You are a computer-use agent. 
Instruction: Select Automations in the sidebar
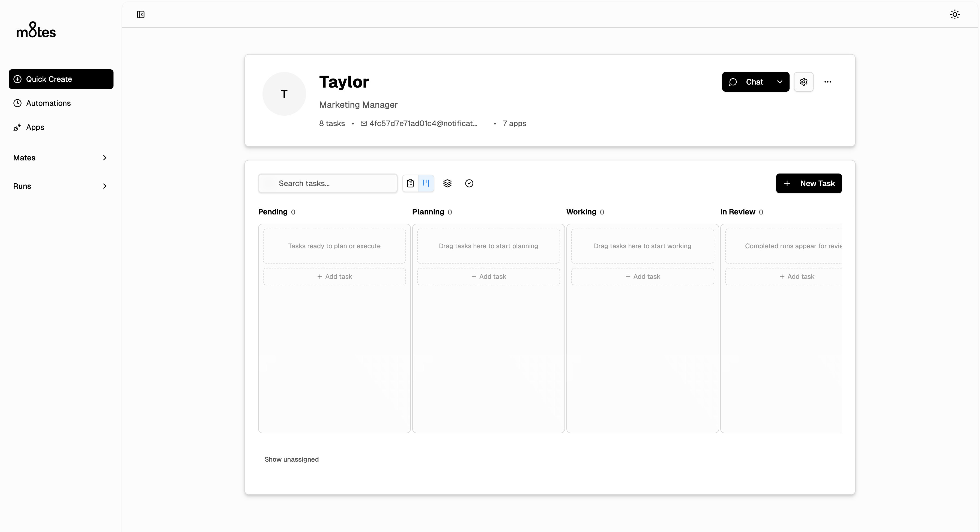[x=48, y=103]
